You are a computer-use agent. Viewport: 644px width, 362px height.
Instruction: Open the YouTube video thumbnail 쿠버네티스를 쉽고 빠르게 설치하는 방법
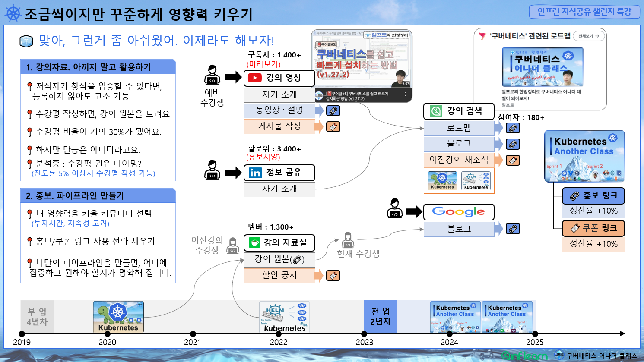362,66
